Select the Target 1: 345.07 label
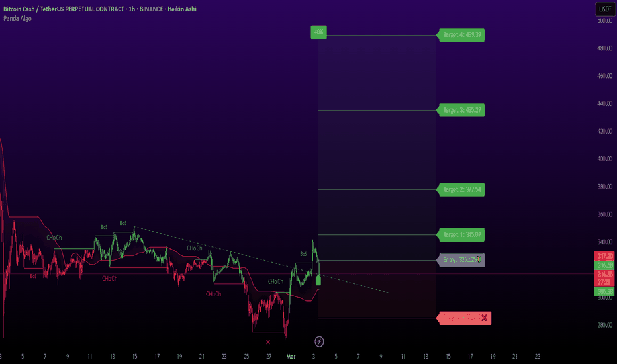 point(461,235)
